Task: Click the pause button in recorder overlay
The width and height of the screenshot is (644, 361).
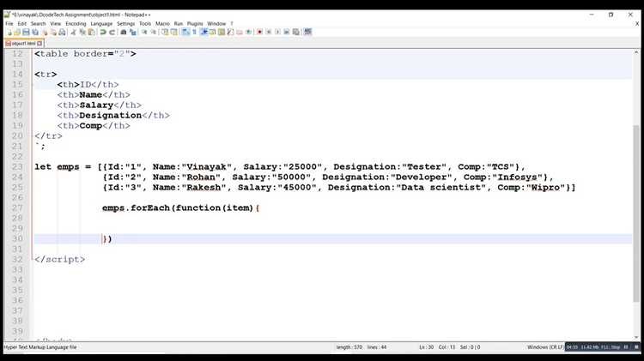Action: pos(626,347)
